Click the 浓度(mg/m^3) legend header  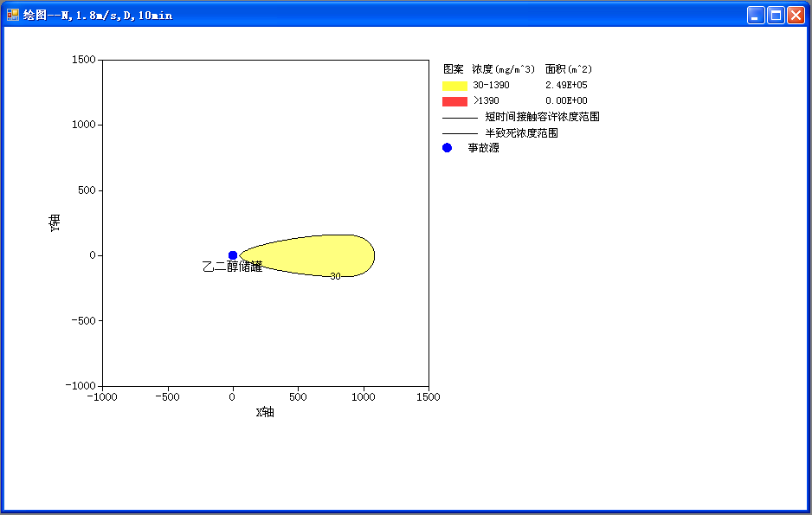pos(503,69)
